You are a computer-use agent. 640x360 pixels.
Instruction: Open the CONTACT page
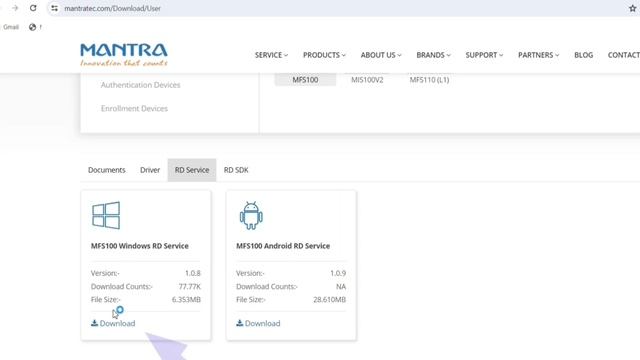pos(623,55)
